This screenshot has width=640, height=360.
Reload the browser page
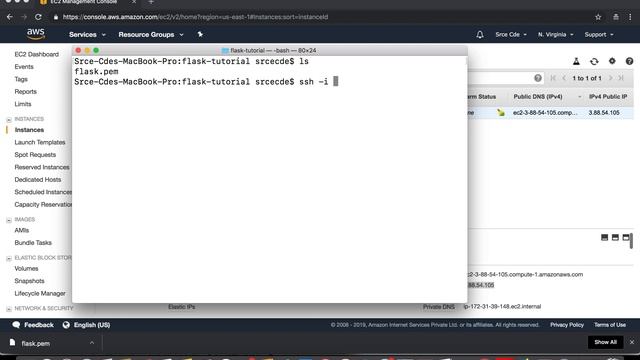click(x=38, y=17)
